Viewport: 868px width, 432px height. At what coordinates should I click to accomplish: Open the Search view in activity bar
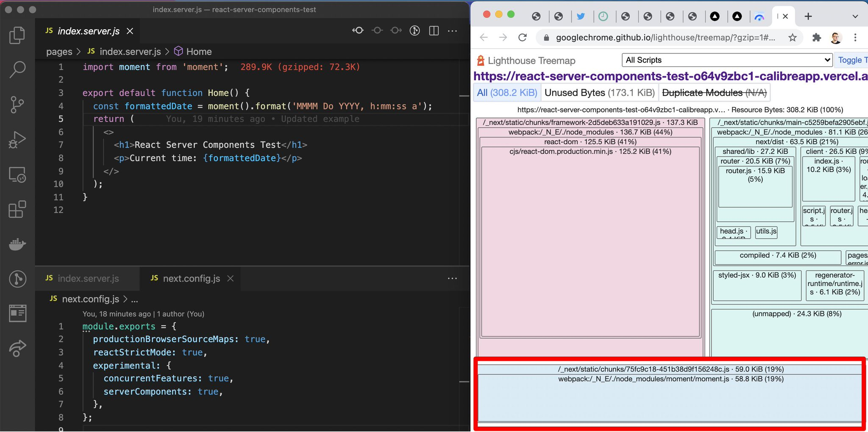(17, 70)
